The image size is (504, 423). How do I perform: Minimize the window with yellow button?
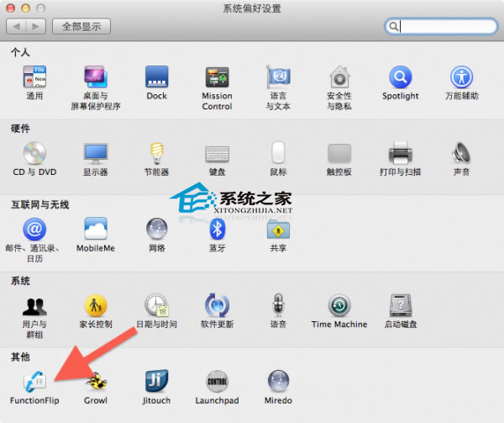coord(26,8)
